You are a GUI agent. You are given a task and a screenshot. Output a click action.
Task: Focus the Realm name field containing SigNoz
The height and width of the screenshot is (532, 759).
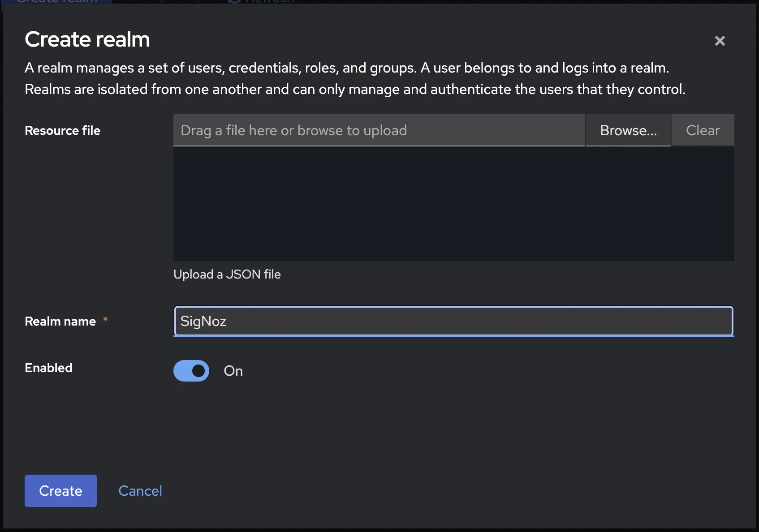point(453,321)
